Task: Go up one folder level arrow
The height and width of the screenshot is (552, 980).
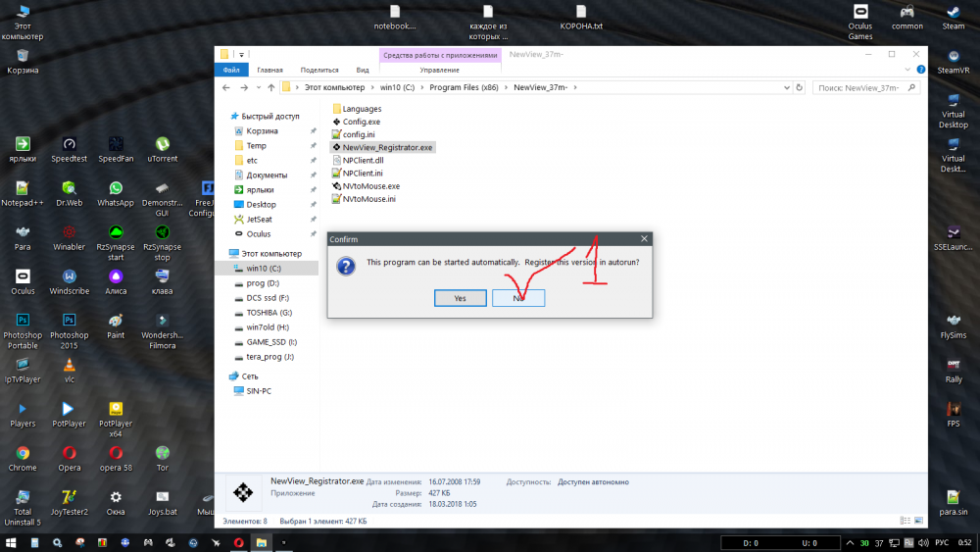Action: tap(270, 87)
